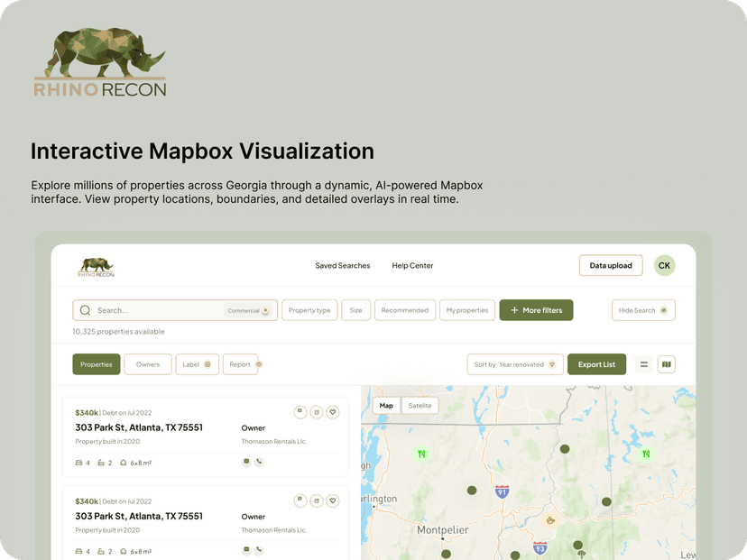Click the email icon under Thomason Rentals Llc.
747x560 pixels.
(246, 462)
